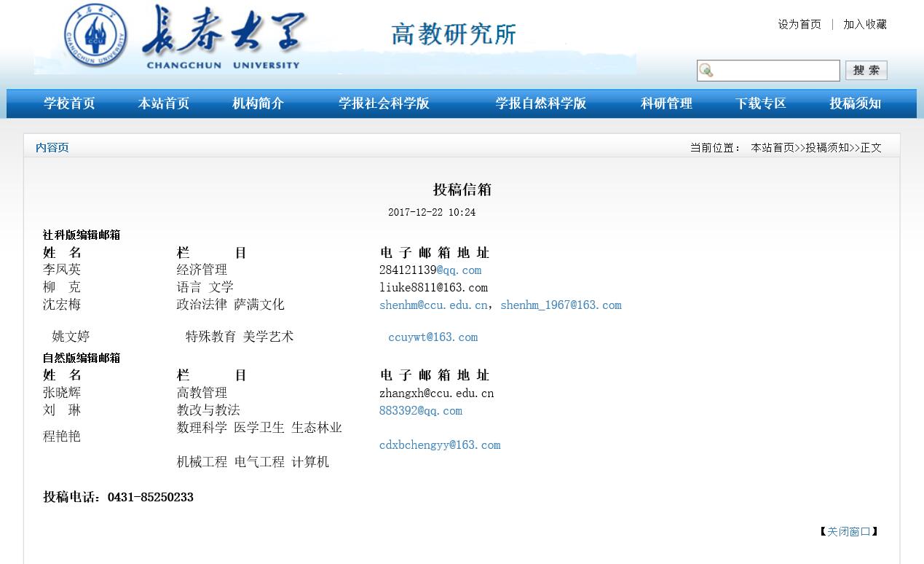The width and height of the screenshot is (924, 564).
Task: Select 学报社会科学版 in the nav bar
Action: tap(384, 103)
